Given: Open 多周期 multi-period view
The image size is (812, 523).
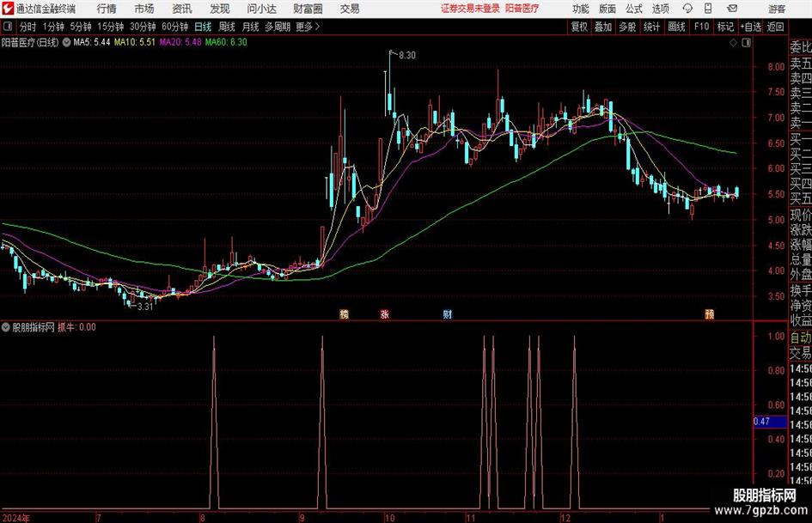Looking at the screenshot, I should pyautogui.click(x=278, y=27).
